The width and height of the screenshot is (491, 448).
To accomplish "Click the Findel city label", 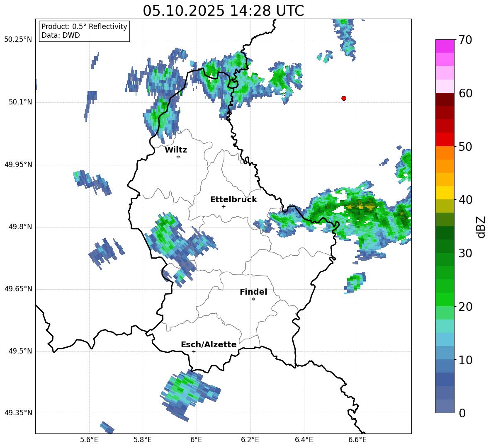I will coord(253,292).
